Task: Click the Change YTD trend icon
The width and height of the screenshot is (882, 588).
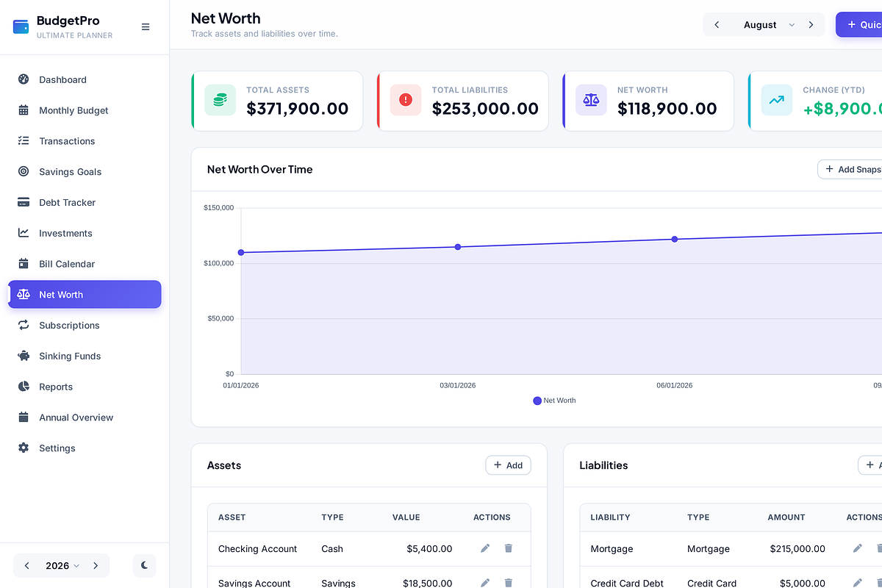Action: [x=777, y=100]
